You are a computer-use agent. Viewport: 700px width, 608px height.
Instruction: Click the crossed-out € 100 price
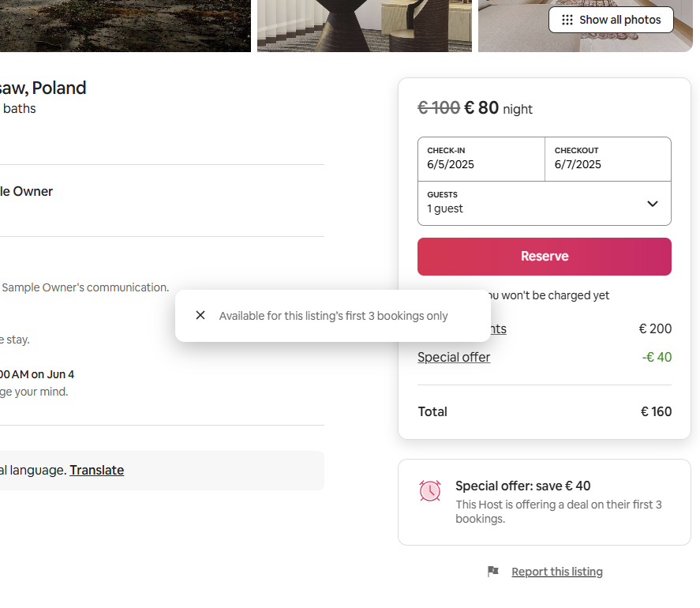(x=438, y=107)
